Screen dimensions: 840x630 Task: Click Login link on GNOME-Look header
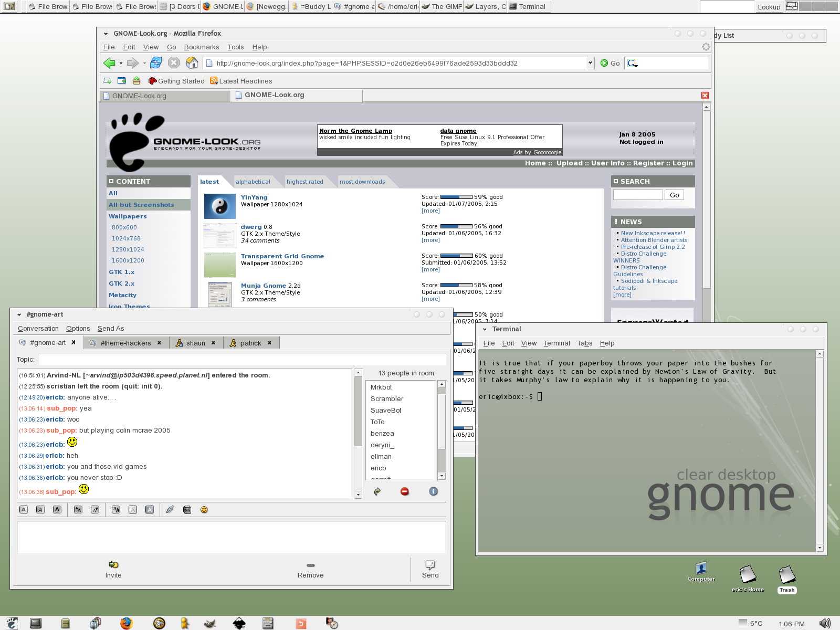point(682,163)
